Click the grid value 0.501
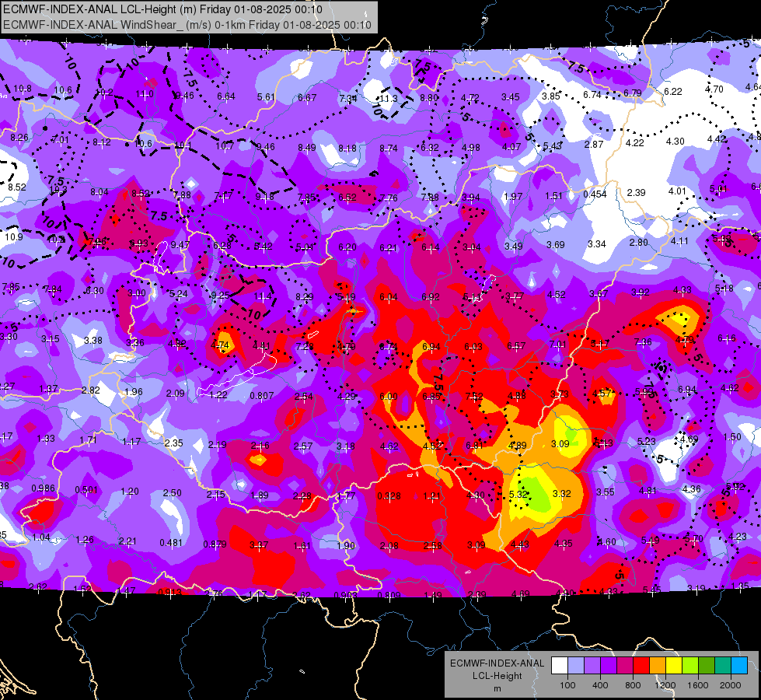 click(86, 490)
